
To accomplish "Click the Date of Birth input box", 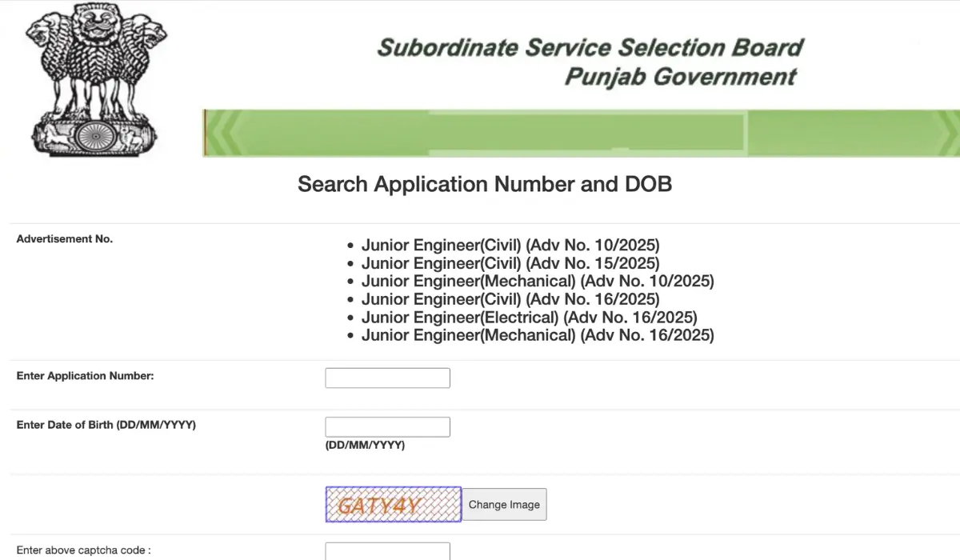I will (387, 426).
